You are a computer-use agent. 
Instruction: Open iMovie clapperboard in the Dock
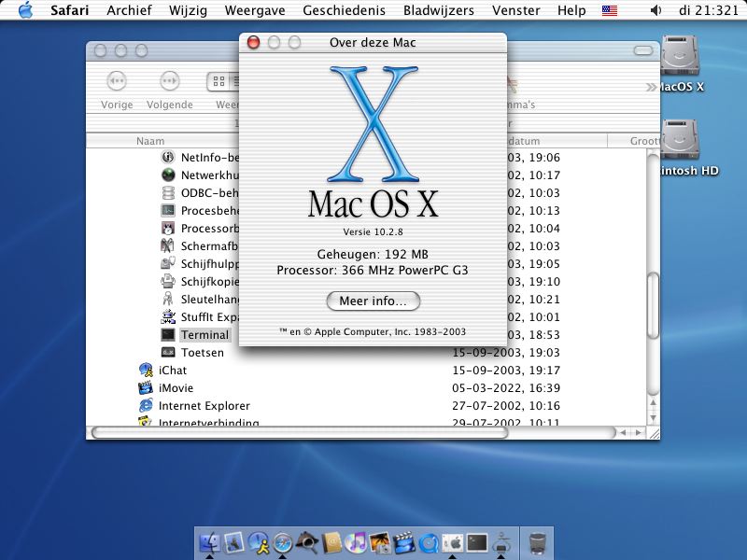coord(404,542)
